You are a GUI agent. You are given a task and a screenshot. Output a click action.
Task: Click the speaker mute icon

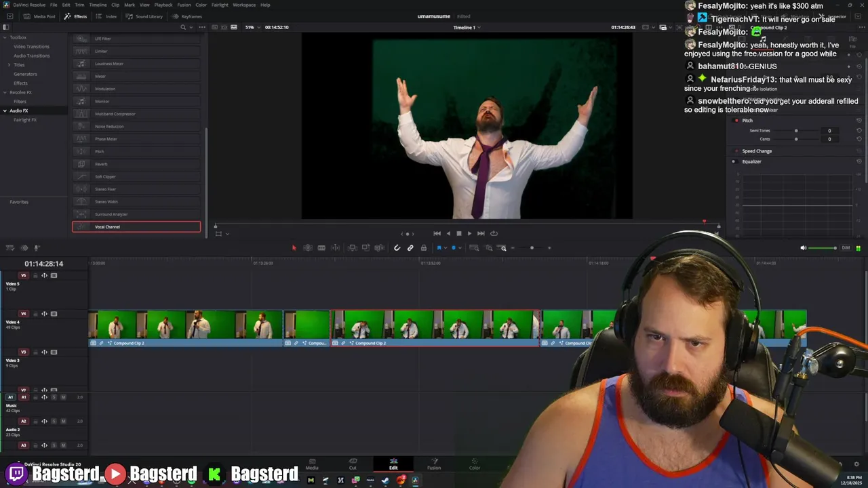pos(804,248)
